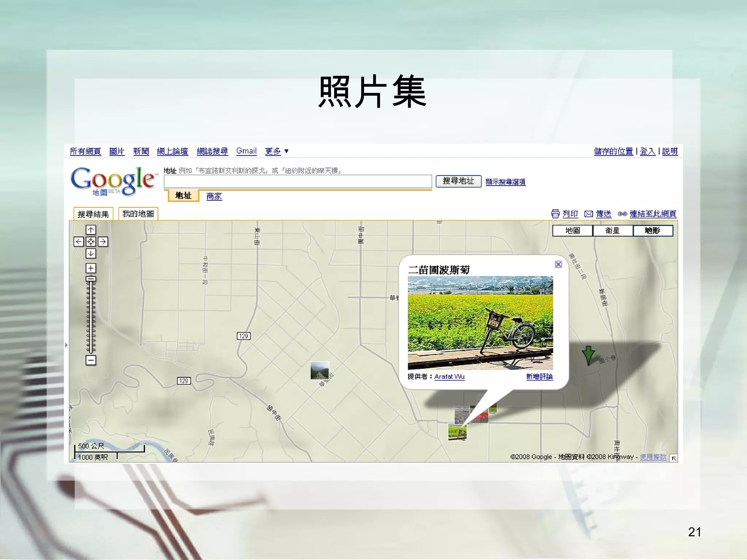Click the Google Maps logo

(113, 181)
